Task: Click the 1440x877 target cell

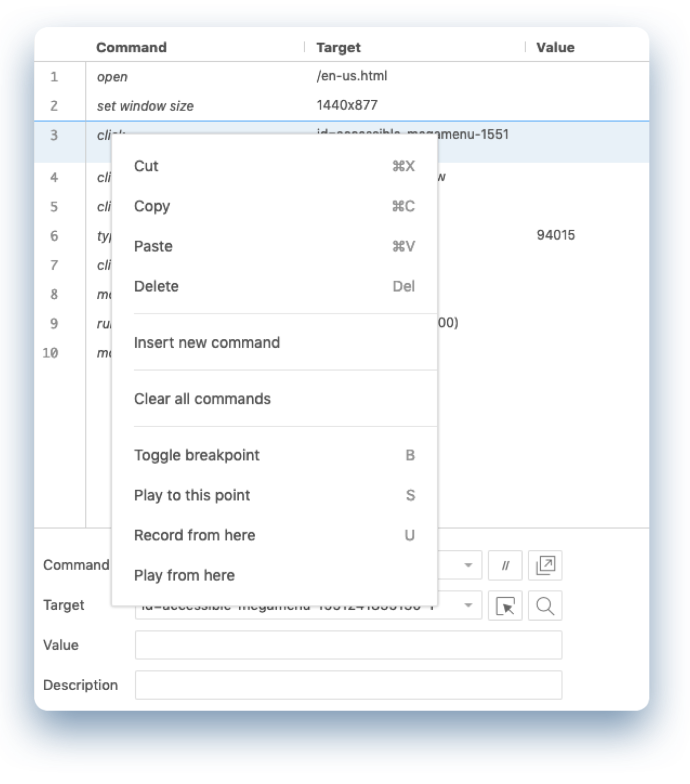Action: [347, 105]
